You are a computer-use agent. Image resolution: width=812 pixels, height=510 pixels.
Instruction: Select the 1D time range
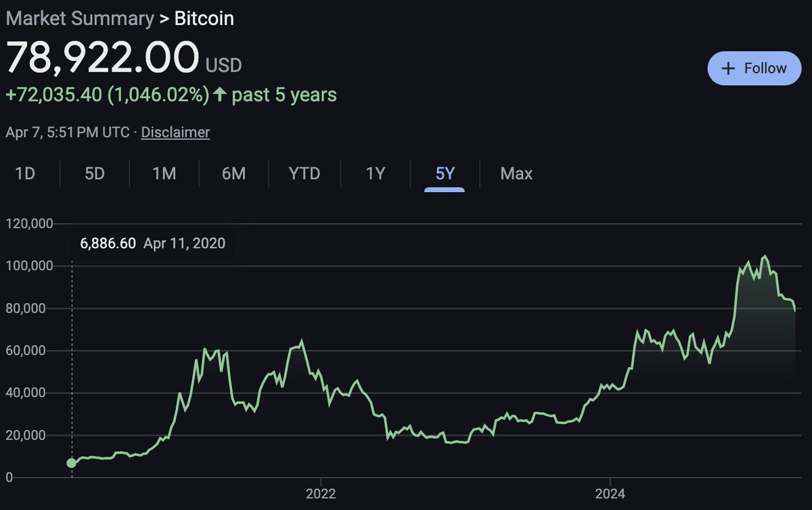coord(24,174)
